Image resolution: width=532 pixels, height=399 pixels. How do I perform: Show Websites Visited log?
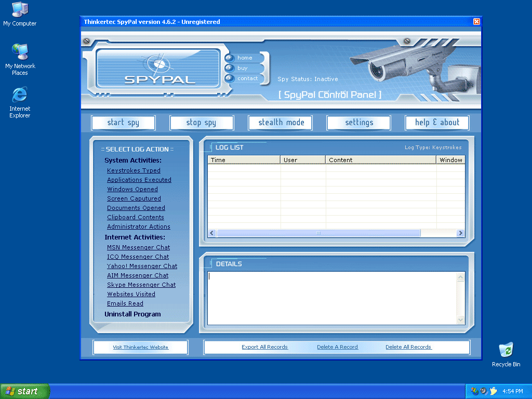click(x=131, y=294)
